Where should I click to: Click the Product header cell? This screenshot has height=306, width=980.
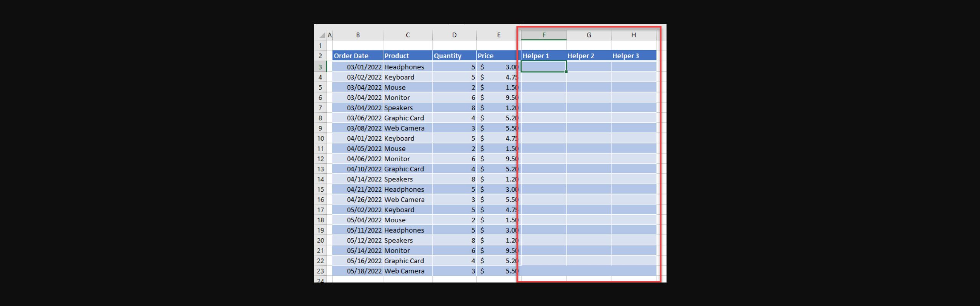click(408, 56)
